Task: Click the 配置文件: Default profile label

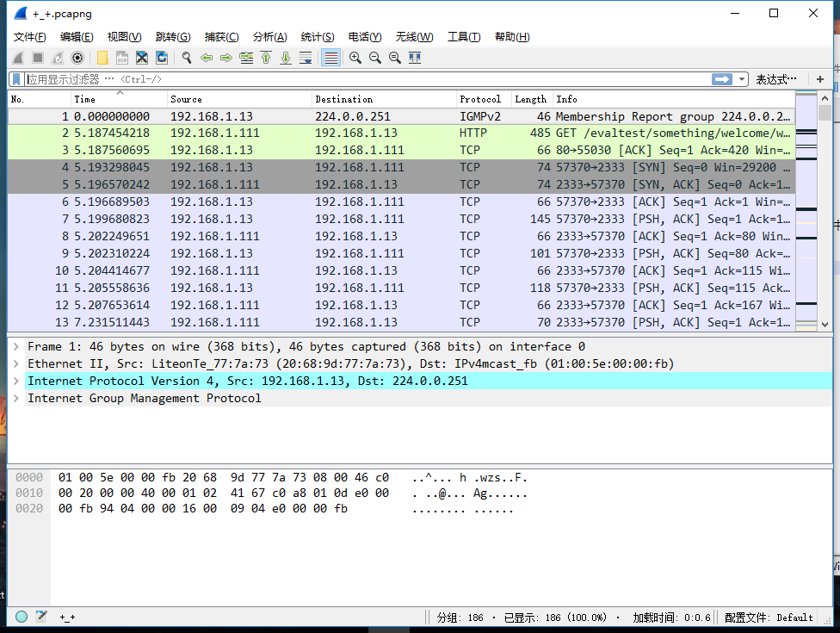Action: [769, 617]
